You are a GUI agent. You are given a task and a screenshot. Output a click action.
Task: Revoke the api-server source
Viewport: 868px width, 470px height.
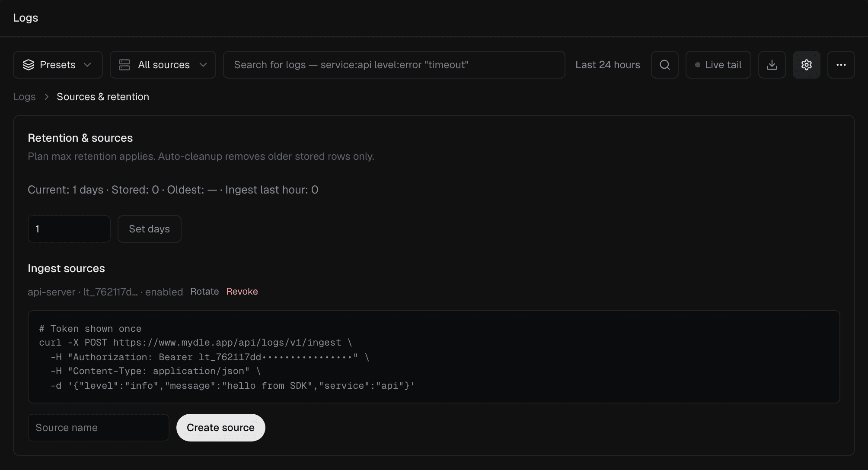(242, 292)
